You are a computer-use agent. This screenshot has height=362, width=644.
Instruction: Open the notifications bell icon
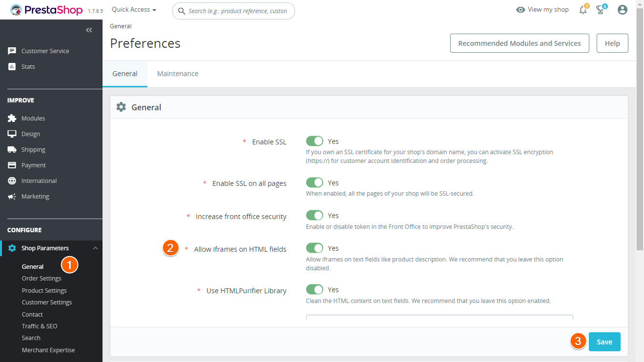tap(583, 10)
